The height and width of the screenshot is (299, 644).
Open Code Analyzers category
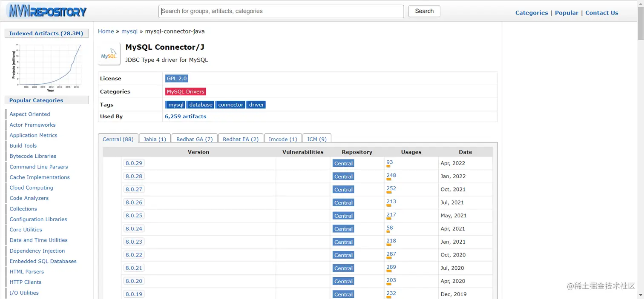point(29,198)
